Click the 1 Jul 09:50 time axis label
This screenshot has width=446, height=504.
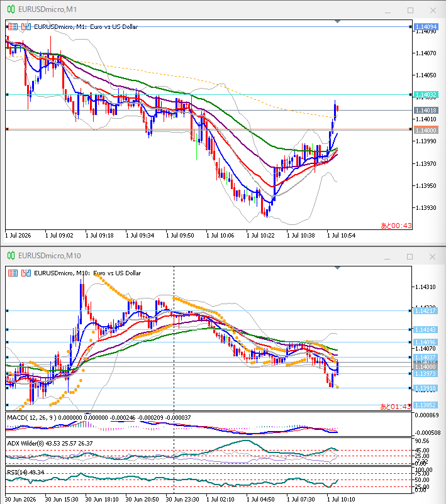[x=180, y=235]
